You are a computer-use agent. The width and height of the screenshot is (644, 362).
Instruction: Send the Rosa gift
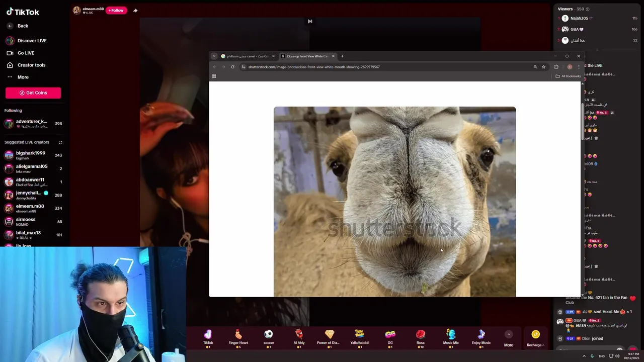[421, 338]
